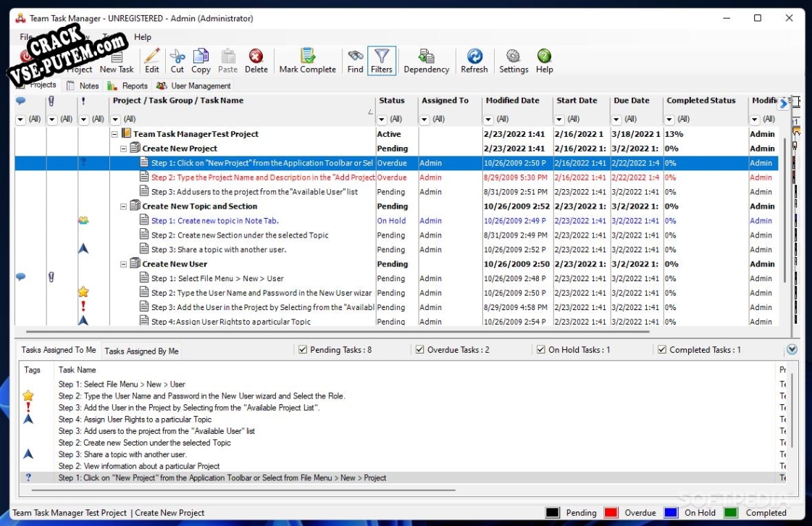Click the Cut scissors icon
Image resolution: width=812 pixels, height=526 pixels.
tap(177, 57)
